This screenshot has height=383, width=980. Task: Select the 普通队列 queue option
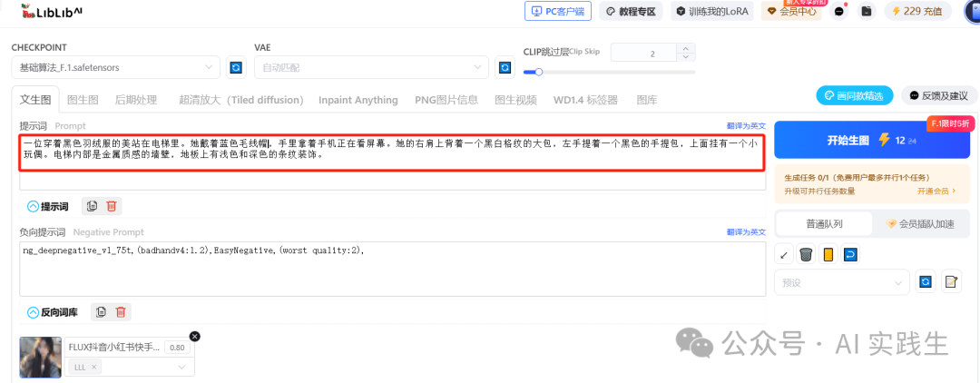tap(823, 223)
